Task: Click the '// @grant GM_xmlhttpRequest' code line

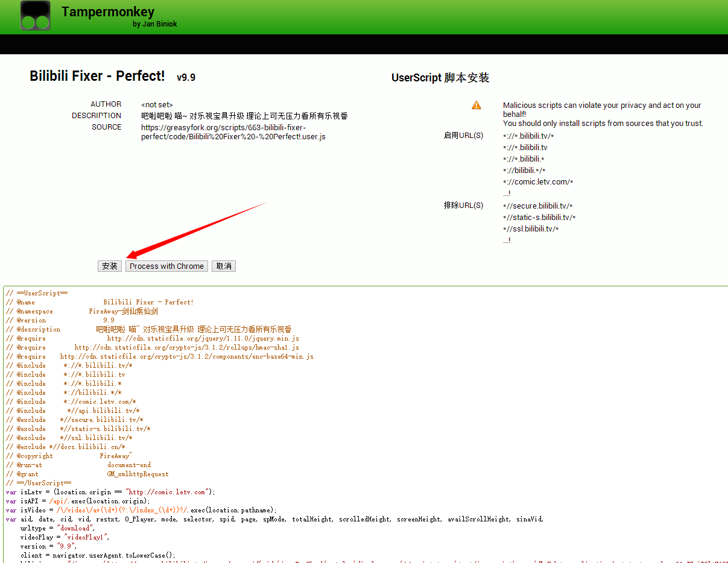Action: click(x=87, y=474)
